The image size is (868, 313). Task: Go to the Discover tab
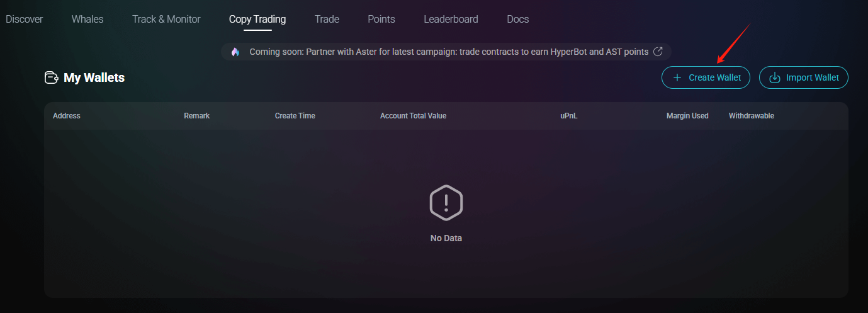point(24,19)
